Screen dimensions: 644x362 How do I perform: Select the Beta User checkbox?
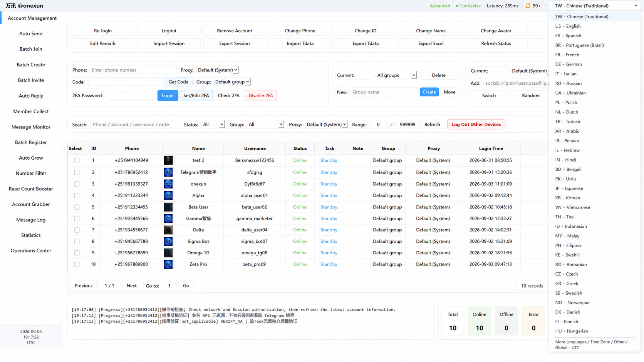point(77,207)
